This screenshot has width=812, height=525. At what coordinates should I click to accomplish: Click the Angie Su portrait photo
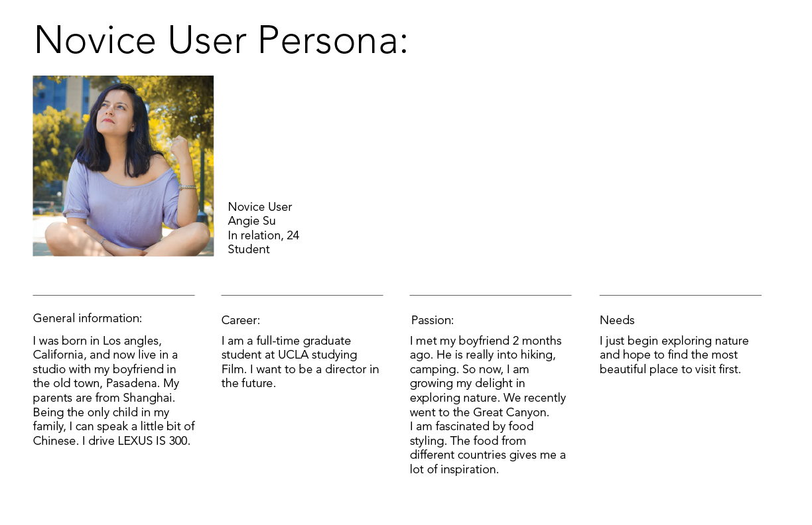123,166
